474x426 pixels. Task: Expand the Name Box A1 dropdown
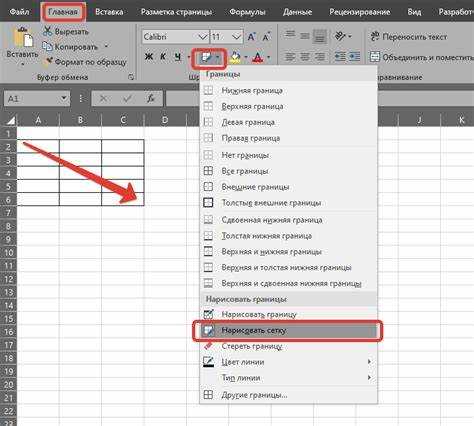[x=63, y=99]
